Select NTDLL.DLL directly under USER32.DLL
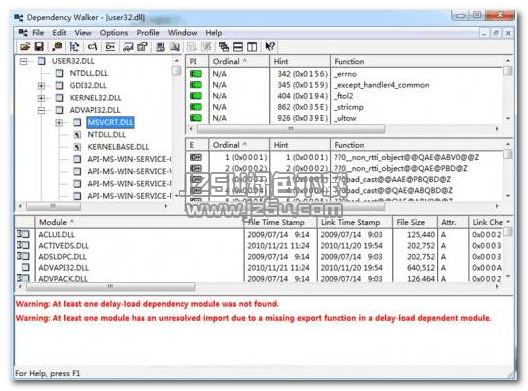 point(89,73)
